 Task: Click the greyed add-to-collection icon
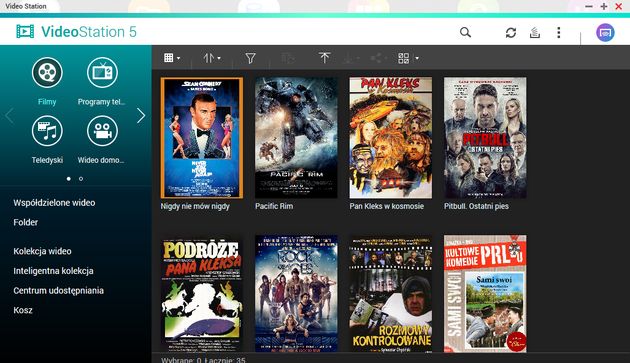288,58
